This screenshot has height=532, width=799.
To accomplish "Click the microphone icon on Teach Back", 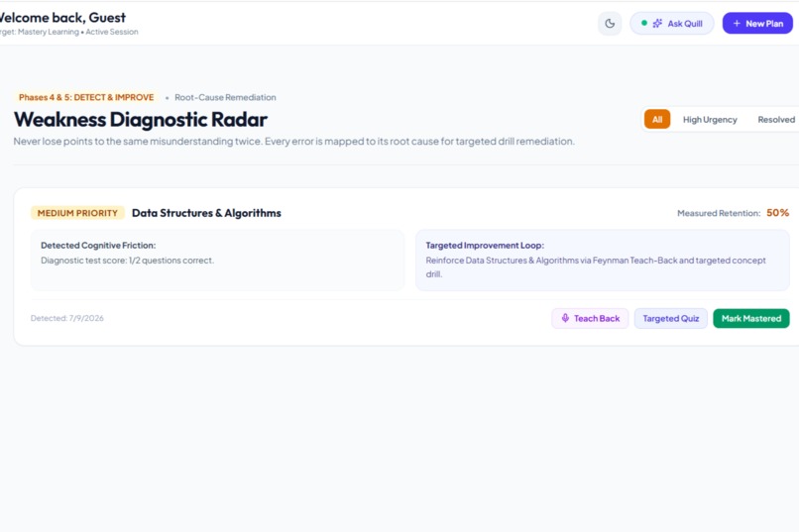I will [565, 318].
